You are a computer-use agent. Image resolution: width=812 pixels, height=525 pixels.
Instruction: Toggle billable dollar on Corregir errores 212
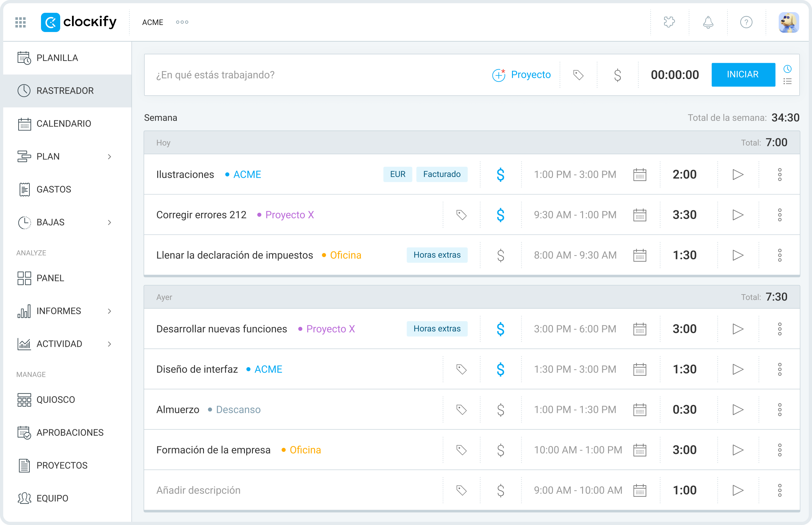[500, 215]
